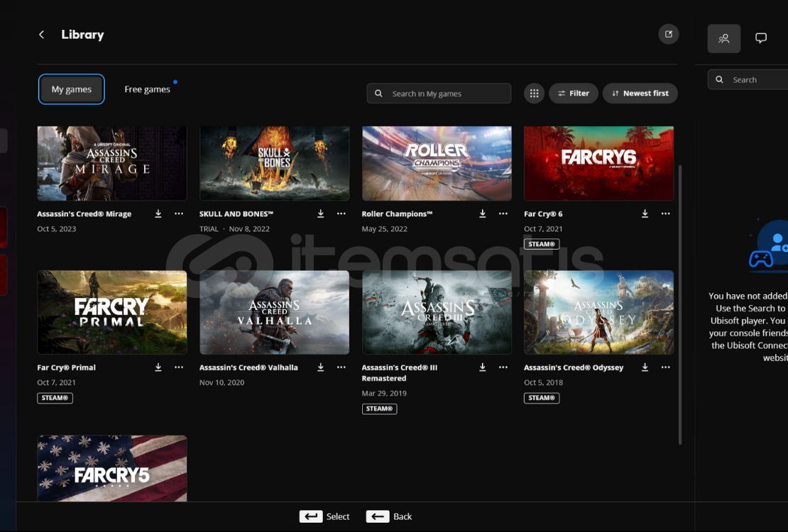Download Far Cry Primal
788x532 pixels.
point(158,367)
